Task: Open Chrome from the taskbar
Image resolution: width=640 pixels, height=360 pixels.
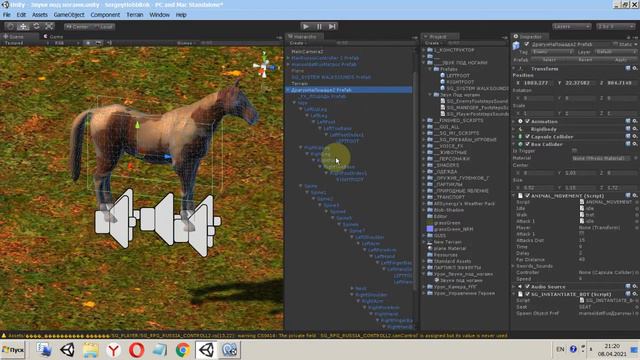Action: coord(183,350)
